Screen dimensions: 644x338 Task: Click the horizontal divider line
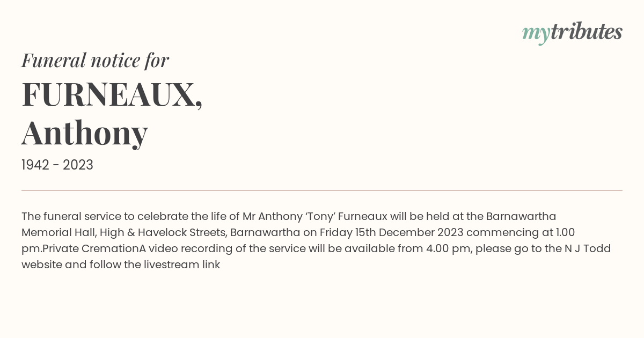tap(322, 190)
